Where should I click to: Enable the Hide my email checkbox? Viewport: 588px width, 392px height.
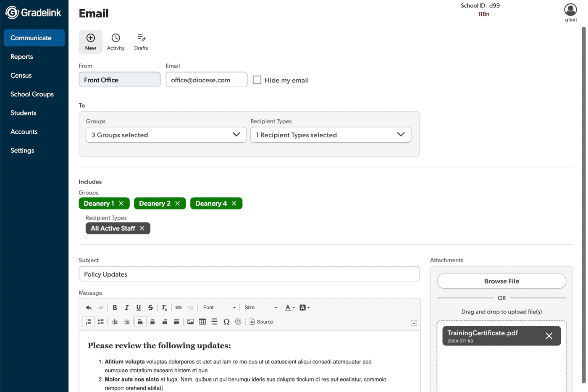click(257, 80)
